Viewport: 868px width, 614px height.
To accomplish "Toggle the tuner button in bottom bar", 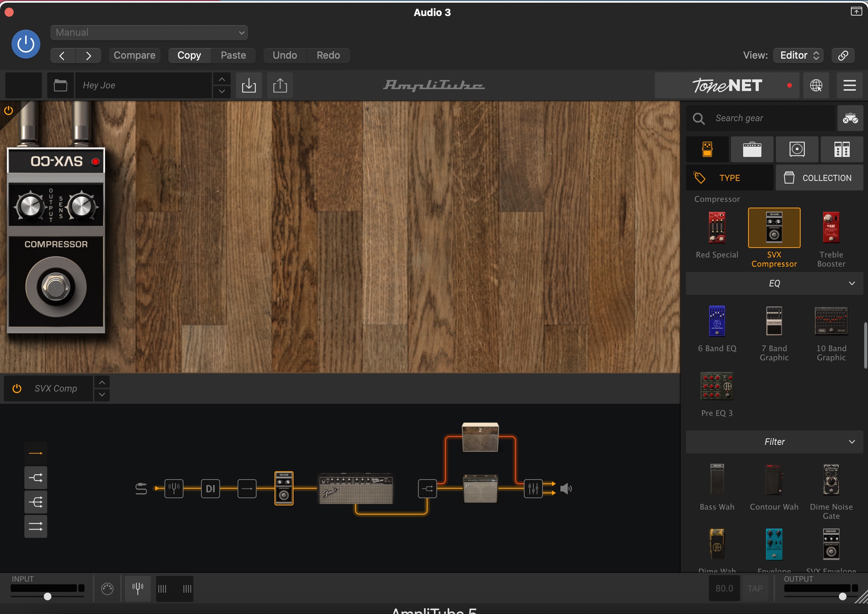I will (138, 588).
